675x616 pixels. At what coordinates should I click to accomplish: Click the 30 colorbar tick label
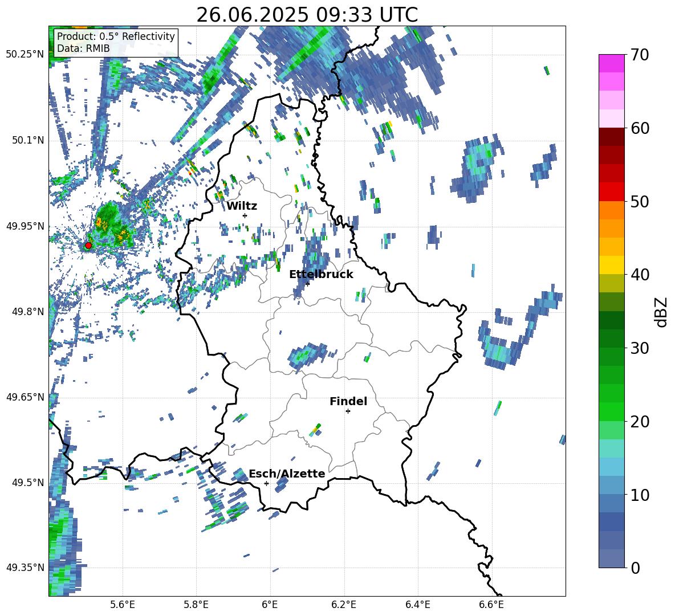(x=640, y=348)
